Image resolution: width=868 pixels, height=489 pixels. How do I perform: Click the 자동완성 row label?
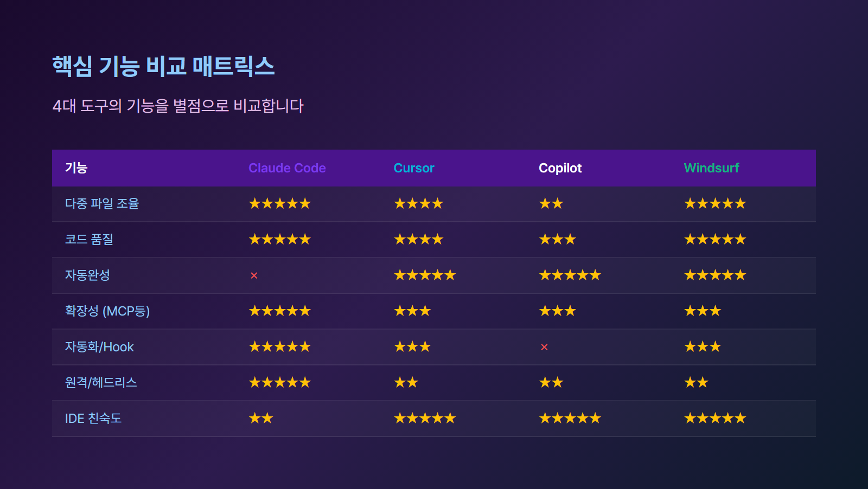coord(87,275)
